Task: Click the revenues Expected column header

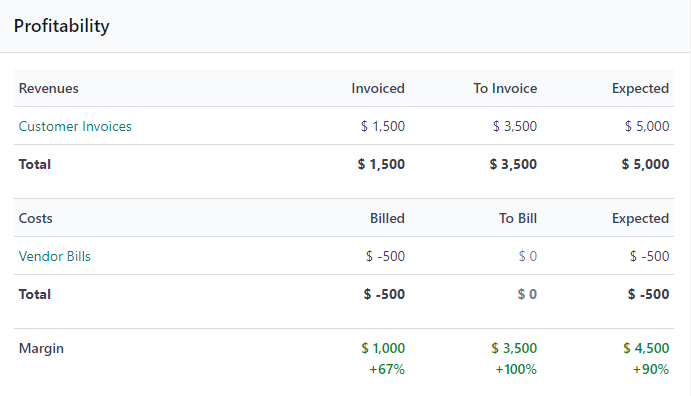Action: [640, 89]
